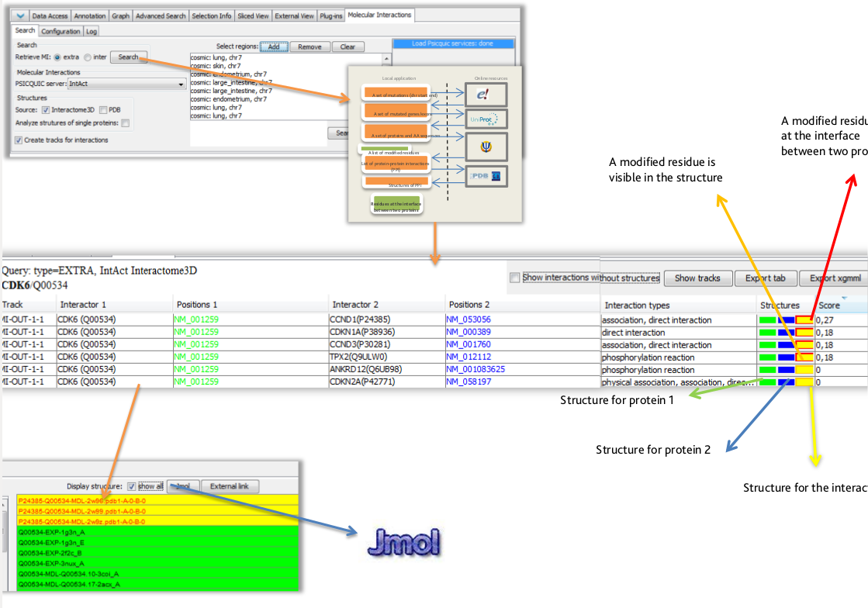The height and width of the screenshot is (608, 868).
Task: Select structure Q00534-EXP-1g3n_A
Action: 157,532
